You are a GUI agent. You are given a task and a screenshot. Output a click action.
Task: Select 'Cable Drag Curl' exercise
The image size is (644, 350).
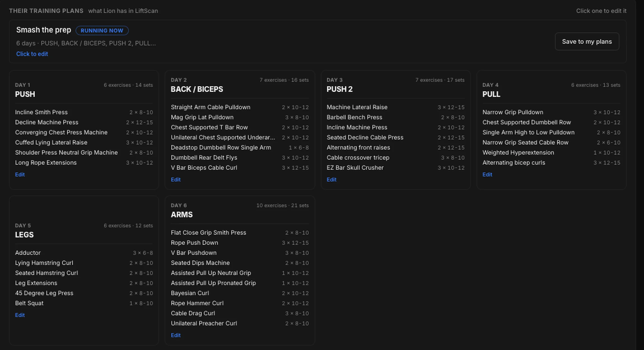pos(240,313)
